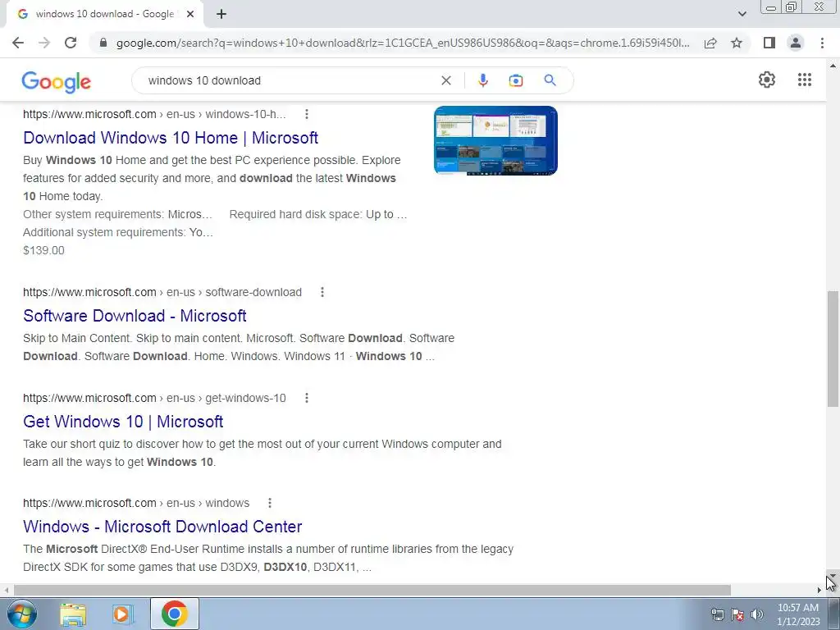The image size is (840, 630).
Task: Go to the Google home logo
Action: tap(57, 82)
